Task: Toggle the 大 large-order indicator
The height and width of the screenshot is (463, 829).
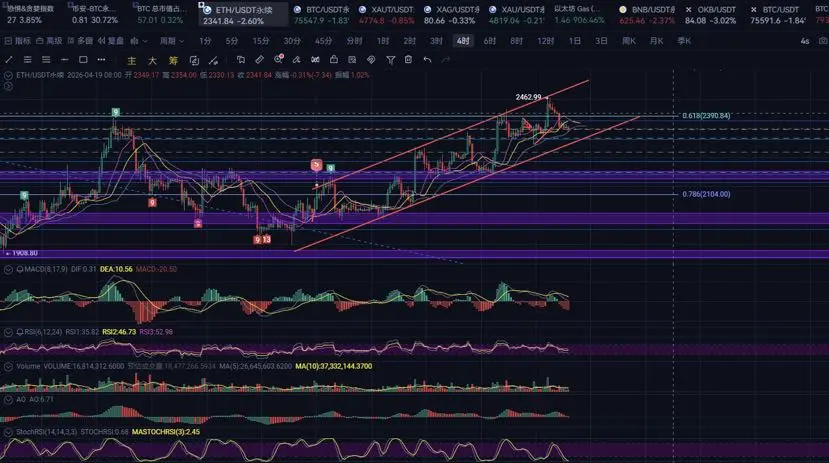Action: click(152, 60)
